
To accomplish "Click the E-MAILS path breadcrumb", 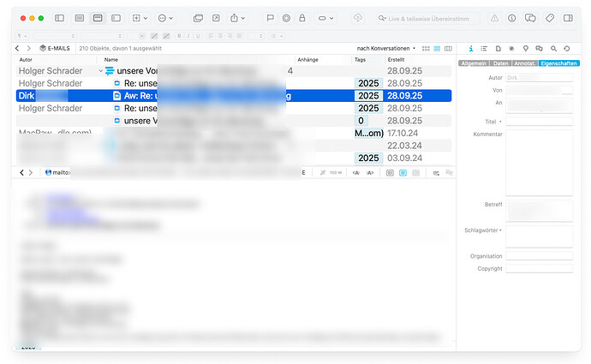I will [x=55, y=49].
